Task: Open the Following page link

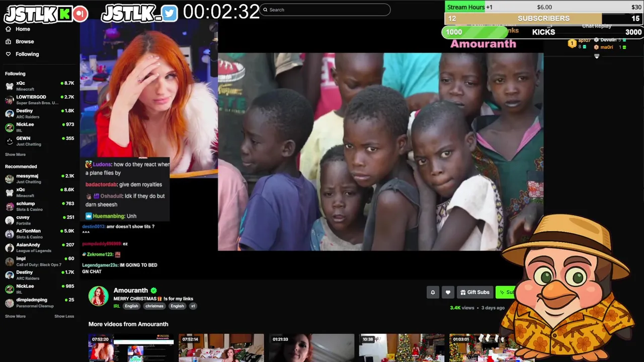Action: (22, 54)
